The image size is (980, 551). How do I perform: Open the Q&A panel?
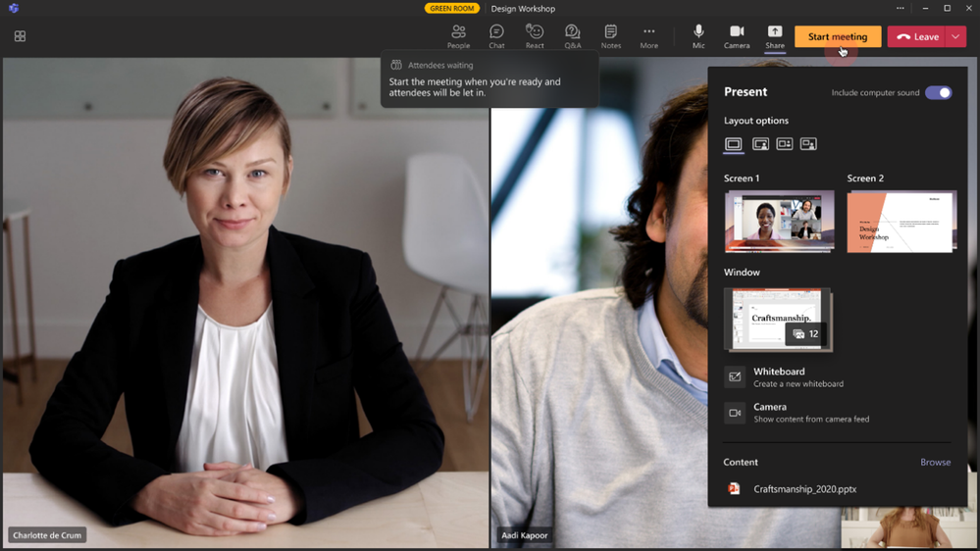pyautogui.click(x=573, y=36)
